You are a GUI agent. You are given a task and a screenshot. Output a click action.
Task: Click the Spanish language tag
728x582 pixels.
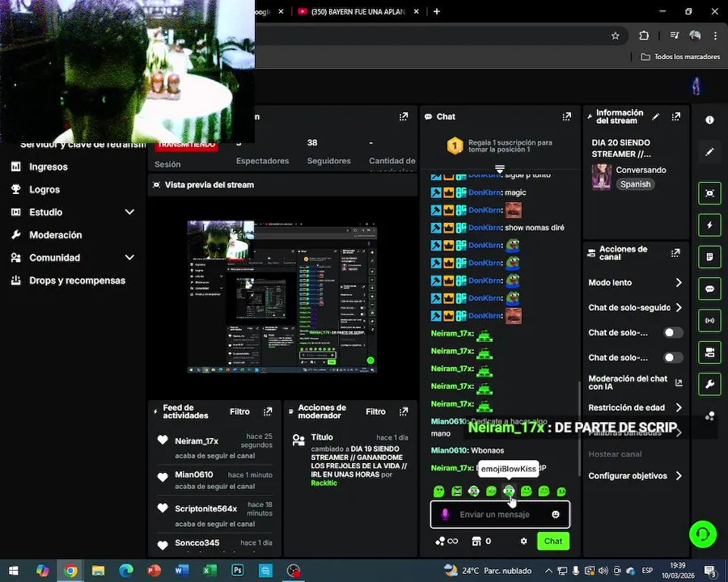(x=635, y=184)
